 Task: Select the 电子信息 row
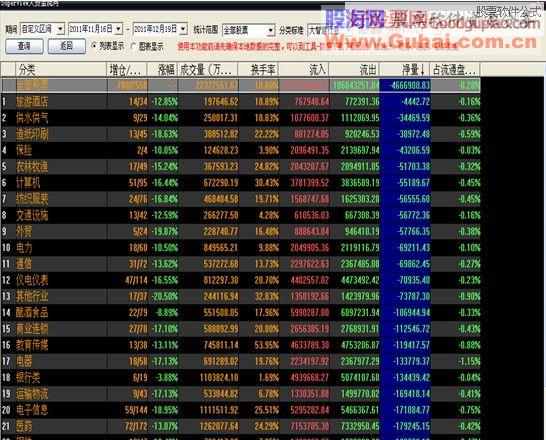[241, 410]
